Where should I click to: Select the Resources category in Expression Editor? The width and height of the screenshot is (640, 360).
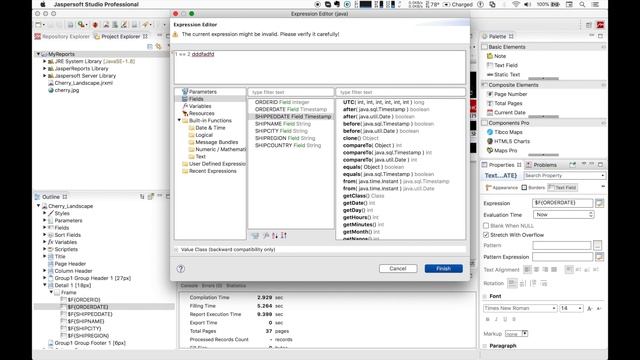click(201, 113)
